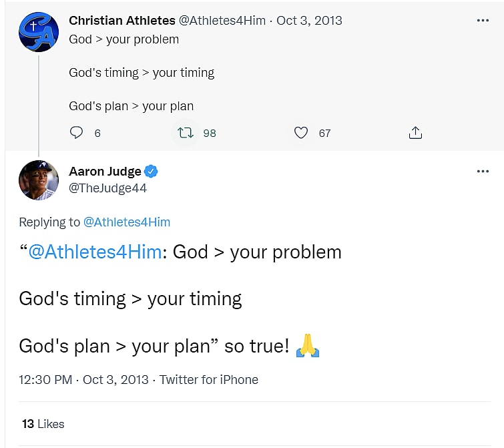Click the Oct 3, 2013 date in header
This screenshot has height=448, width=504.
point(309,21)
